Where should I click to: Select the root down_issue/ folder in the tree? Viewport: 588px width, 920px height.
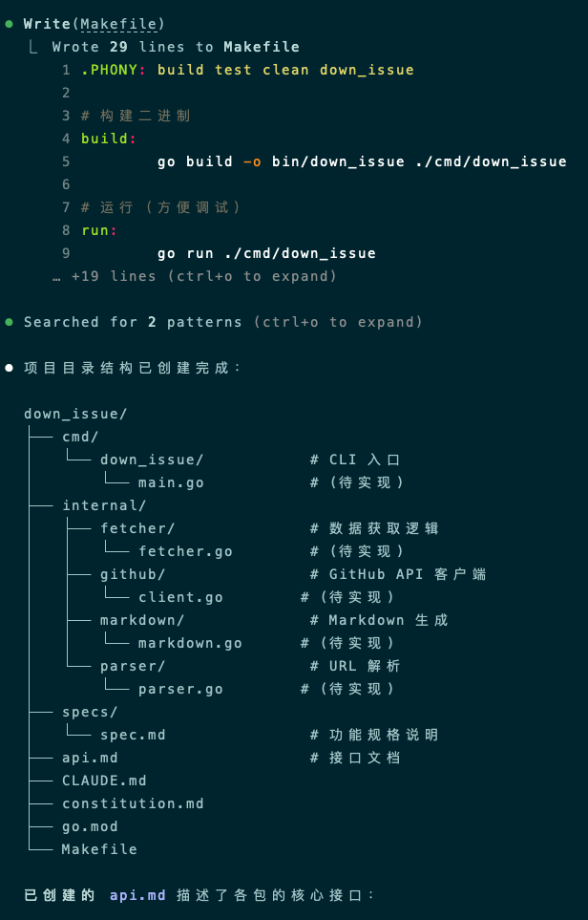[x=75, y=414]
